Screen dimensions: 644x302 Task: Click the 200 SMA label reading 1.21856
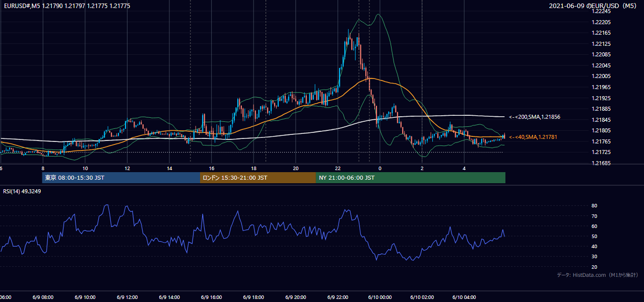click(x=535, y=117)
